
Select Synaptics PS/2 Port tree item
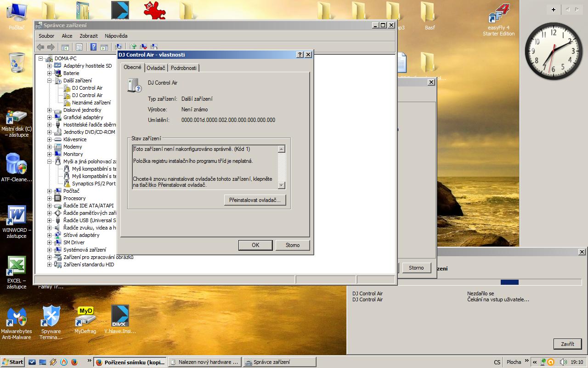(x=94, y=184)
